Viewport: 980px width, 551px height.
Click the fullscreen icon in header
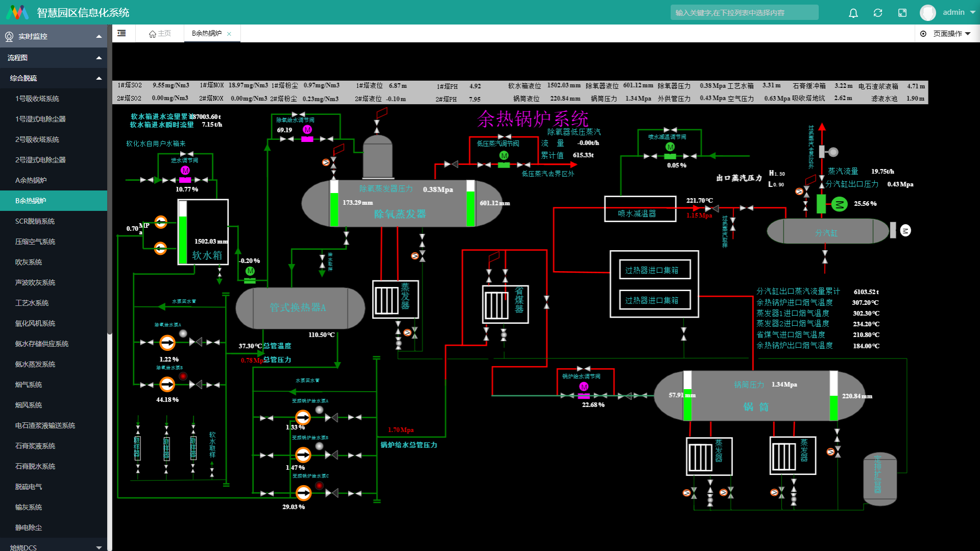pyautogui.click(x=902, y=13)
